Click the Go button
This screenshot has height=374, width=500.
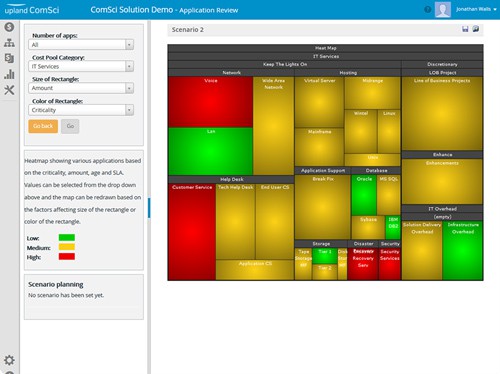70,126
